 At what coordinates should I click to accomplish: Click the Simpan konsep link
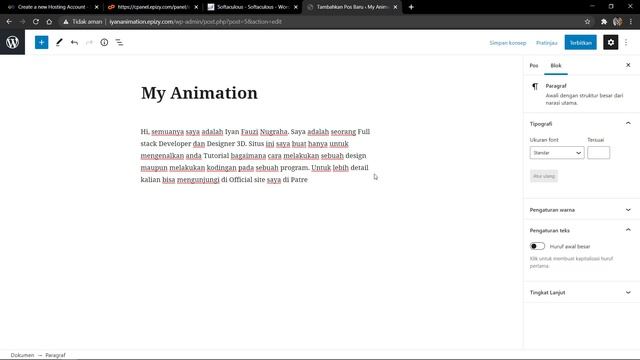[508, 42]
